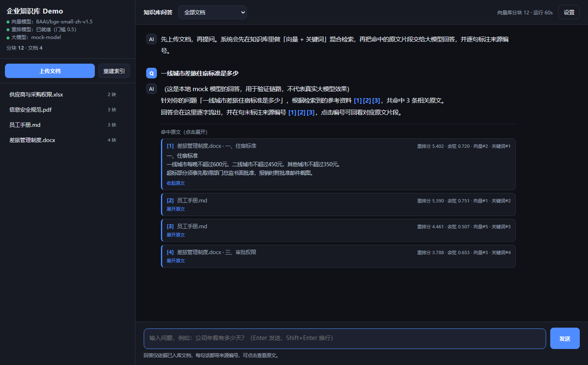Click the [4] 差旅管理制度.docx · 三、审批权限 title
Image resolution: width=588 pixels, height=365 pixels.
(211, 252)
